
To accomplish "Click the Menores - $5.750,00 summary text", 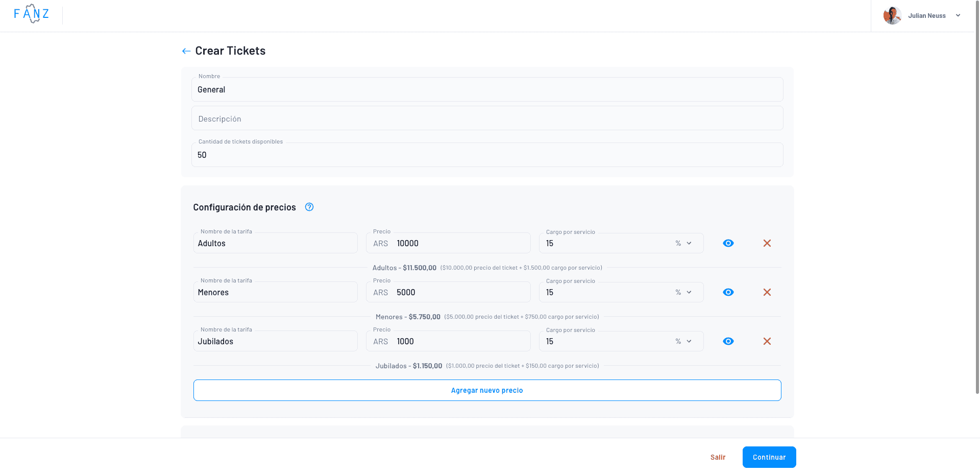I will pos(408,317).
